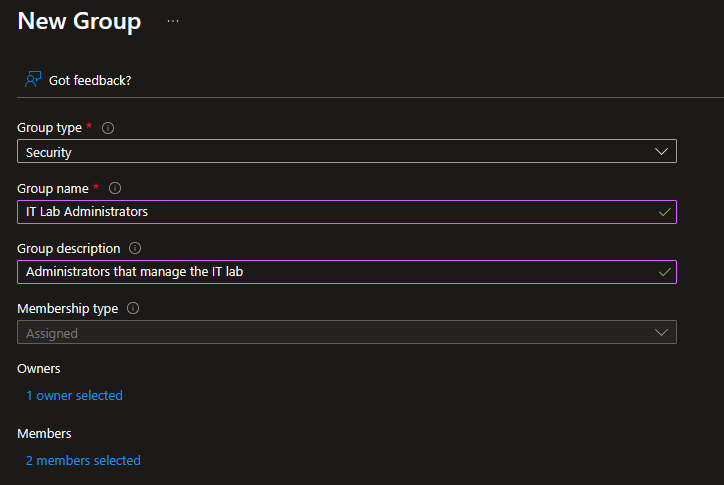Open the ellipsis menu beside New Group
724x485 pixels.
click(173, 21)
